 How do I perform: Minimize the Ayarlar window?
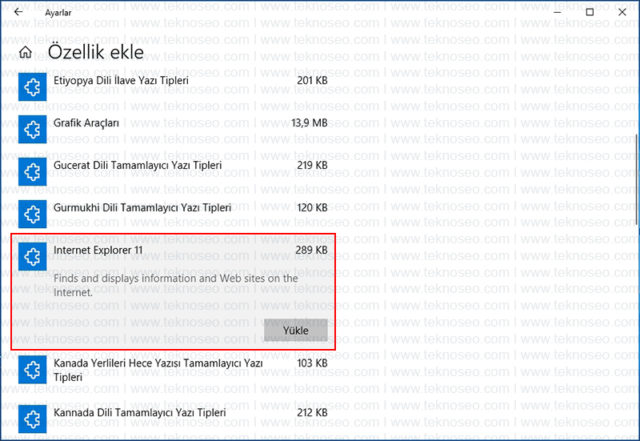[557, 12]
